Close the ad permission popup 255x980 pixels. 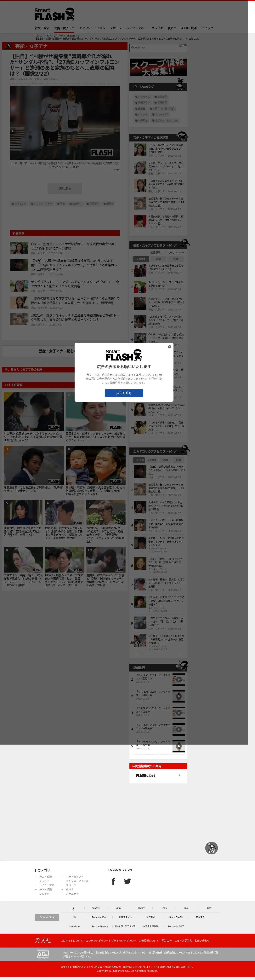169,347
